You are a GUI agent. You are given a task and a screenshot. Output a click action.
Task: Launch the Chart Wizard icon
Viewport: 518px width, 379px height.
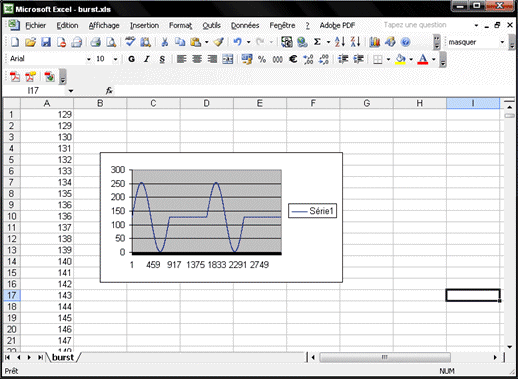[x=375, y=42]
